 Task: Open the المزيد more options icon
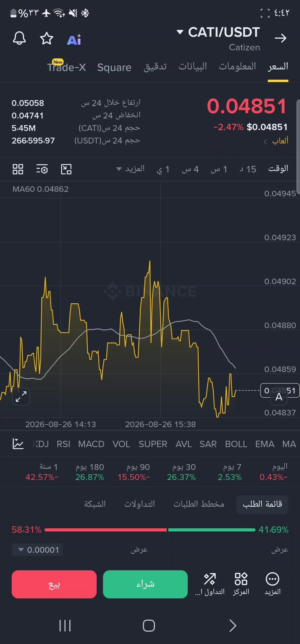(272, 584)
